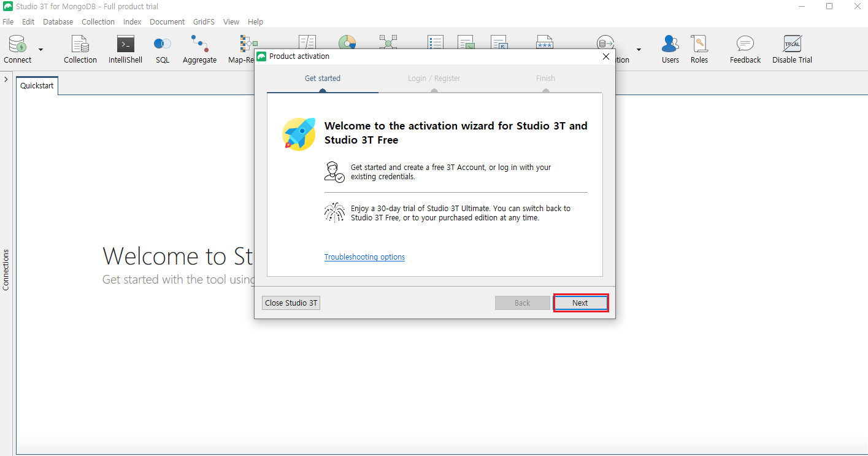Open the Roles toolbar icon
This screenshot has height=456, width=868.
tap(699, 49)
